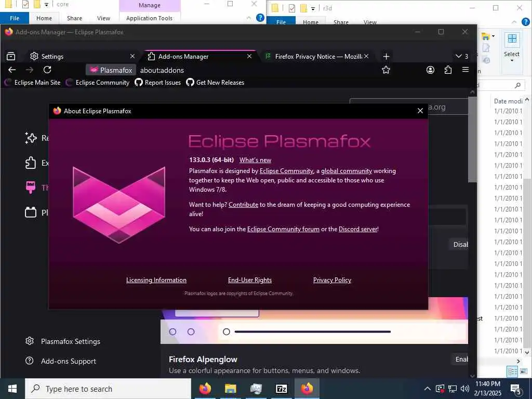
Task: Open the global community link
Action: 347,171
